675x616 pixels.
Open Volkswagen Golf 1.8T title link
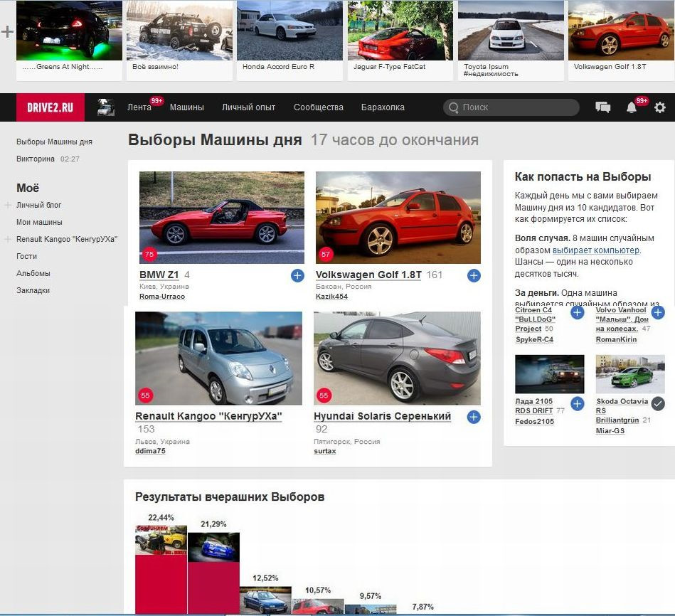[x=368, y=275]
